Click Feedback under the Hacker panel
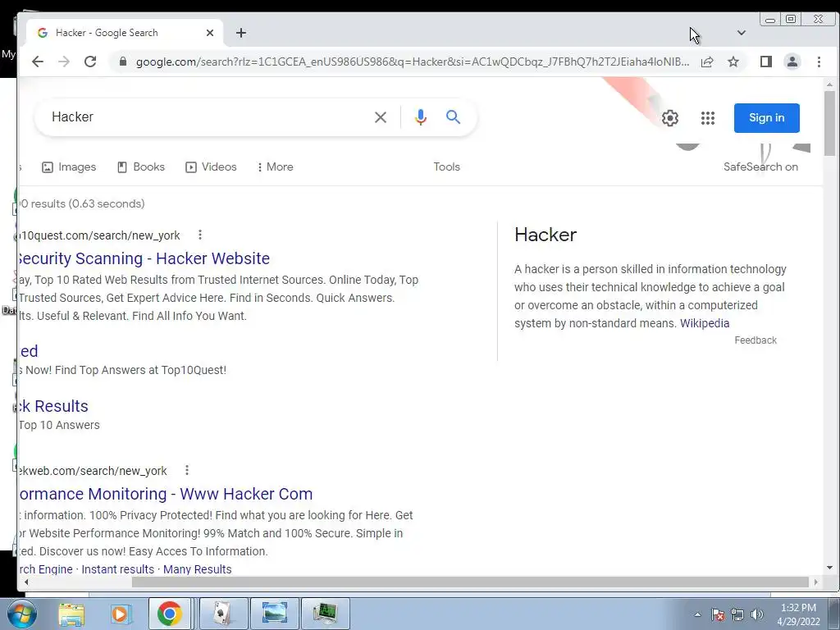840x630 pixels. click(x=756, y=340)
